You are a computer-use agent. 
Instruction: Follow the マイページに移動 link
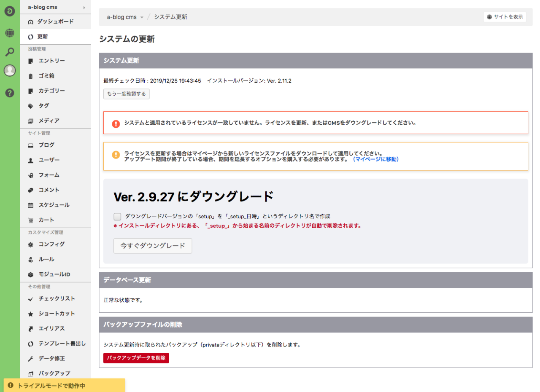point(375,159)
